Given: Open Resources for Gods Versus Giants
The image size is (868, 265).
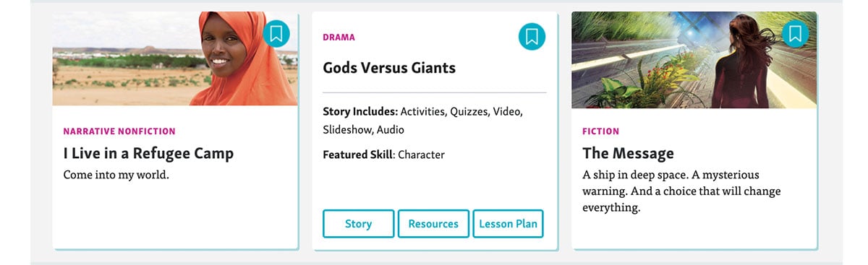Looking at the screenshot, I should point(433,224).
